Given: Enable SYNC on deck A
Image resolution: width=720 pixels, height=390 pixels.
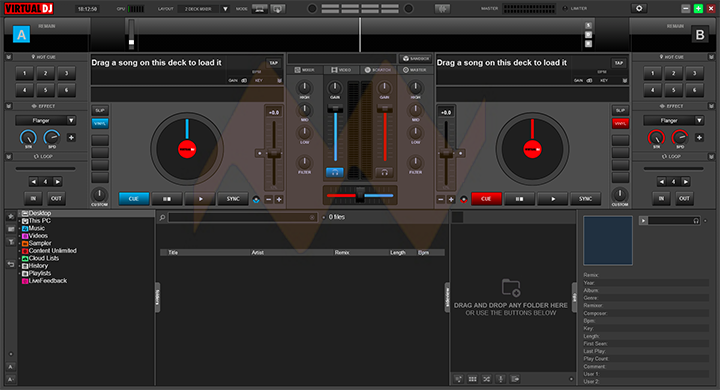Looking at the screenshot, I should 233,199.
